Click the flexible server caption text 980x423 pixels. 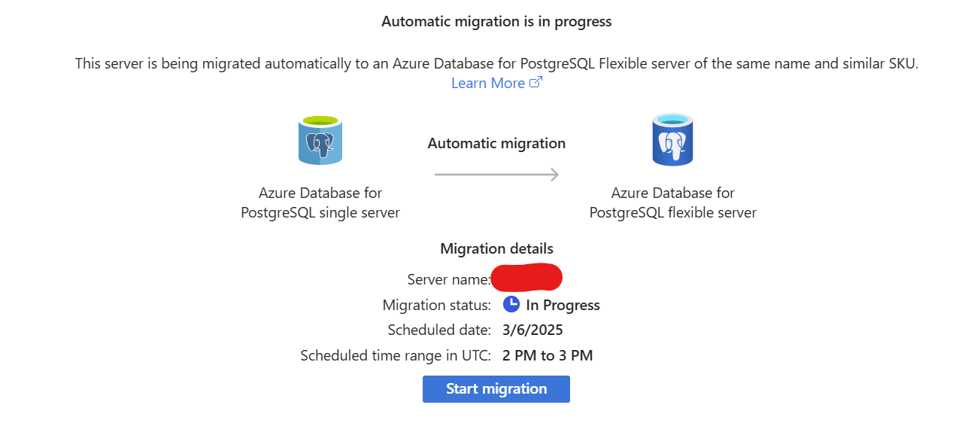[672, 203]
